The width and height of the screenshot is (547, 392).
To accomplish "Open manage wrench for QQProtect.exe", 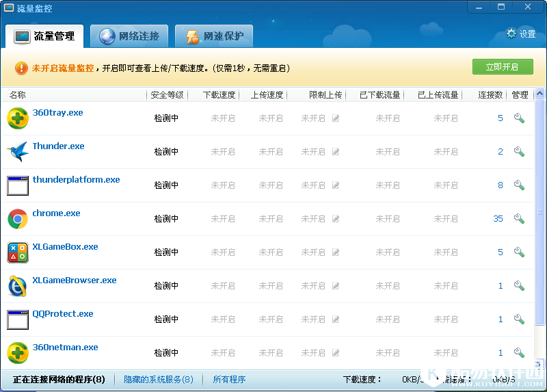I will 519,319.
